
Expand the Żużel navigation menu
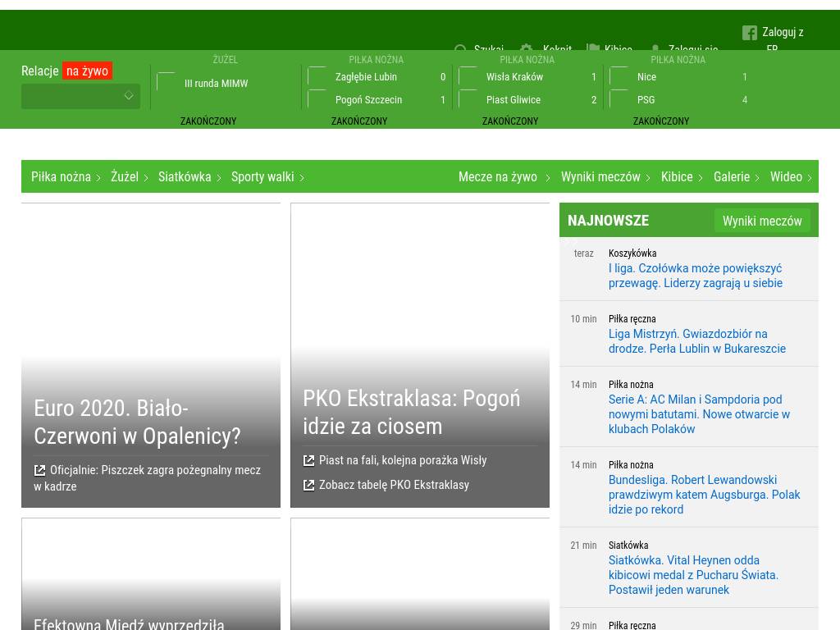pos(130,177)
